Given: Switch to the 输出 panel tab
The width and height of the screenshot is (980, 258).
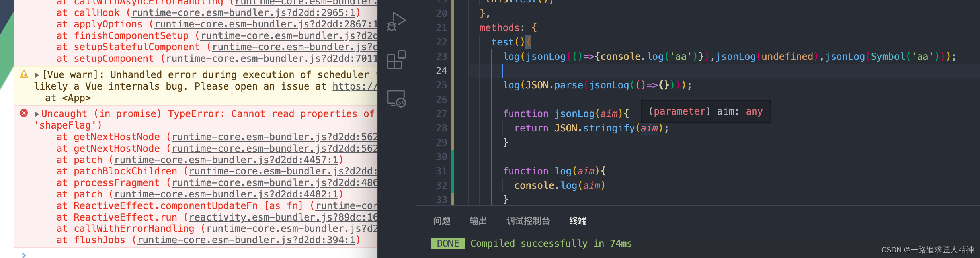Looking at the screenshot, I should pos(478,221).
